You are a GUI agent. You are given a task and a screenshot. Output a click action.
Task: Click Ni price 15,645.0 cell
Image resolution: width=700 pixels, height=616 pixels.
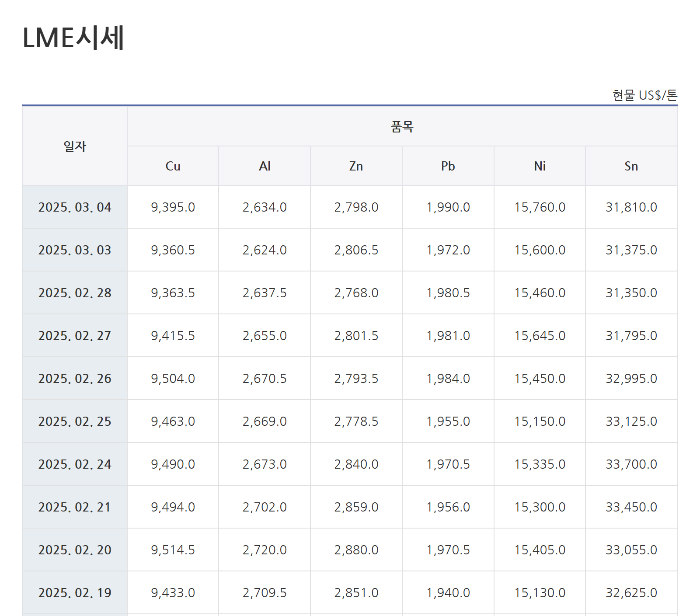pyautogui.click(x=540, y=336)
